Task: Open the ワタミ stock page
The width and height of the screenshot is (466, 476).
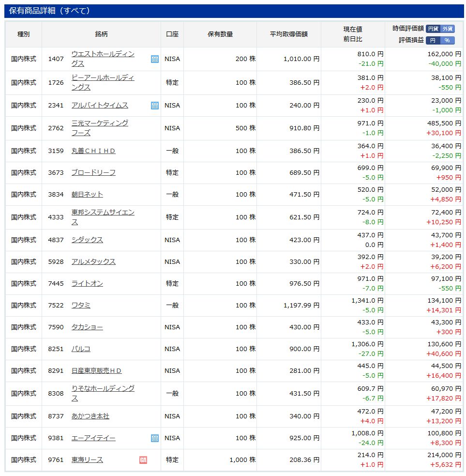Action: (81, 306)
